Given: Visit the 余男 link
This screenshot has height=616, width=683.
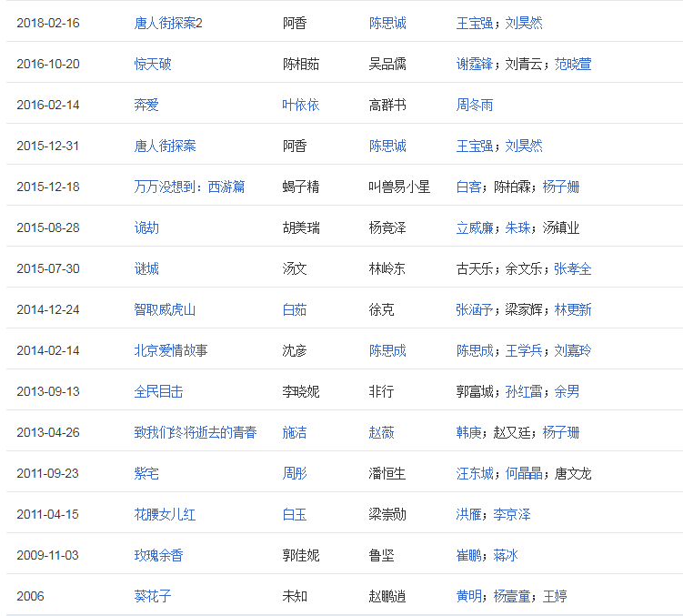Looking at the screenshot, I should (x=567, y=392).
